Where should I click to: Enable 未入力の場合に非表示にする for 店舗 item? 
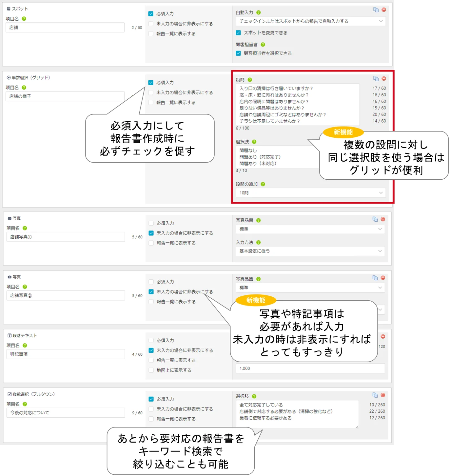click(151, 24)
